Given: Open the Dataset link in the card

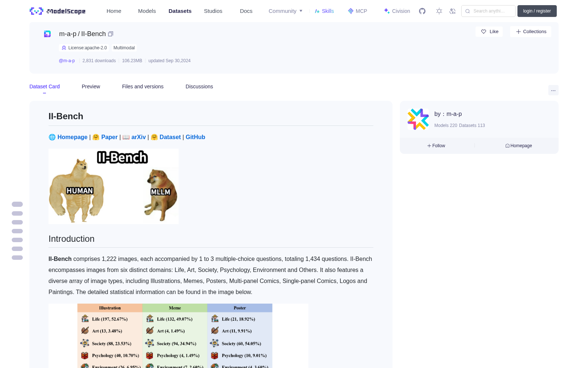Looking at the screenshot, I should click(x=170, y=137).
